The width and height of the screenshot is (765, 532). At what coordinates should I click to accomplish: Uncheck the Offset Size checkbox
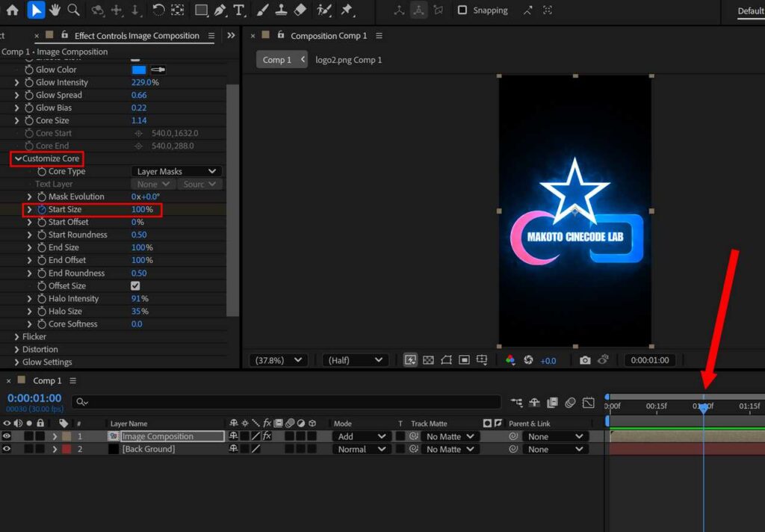(x=135, y=286)
